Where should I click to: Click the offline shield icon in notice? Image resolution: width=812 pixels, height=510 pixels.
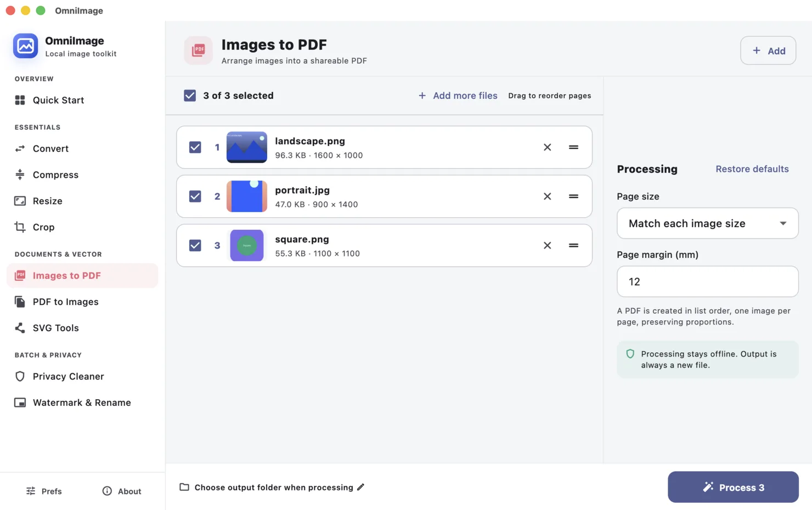(630, 354)
